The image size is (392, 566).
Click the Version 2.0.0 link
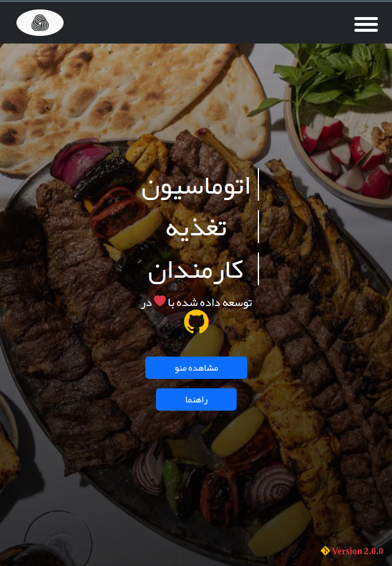pos(357,551)
